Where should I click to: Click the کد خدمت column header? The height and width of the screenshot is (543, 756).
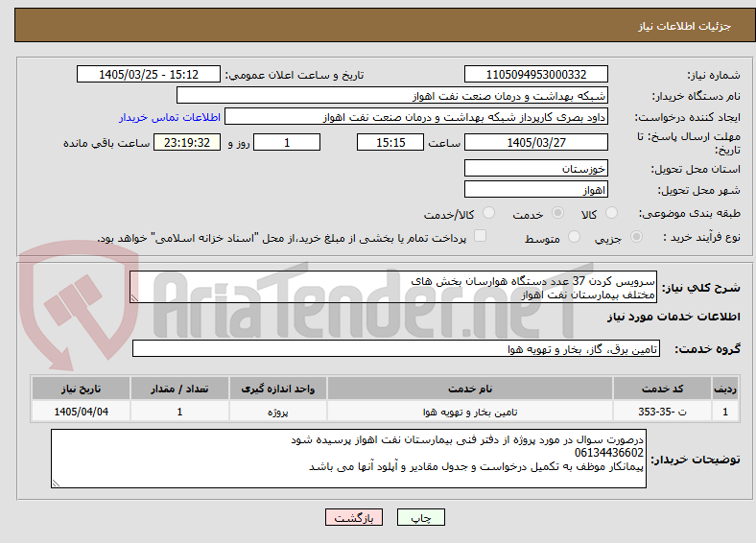click(x=663, y=389)
